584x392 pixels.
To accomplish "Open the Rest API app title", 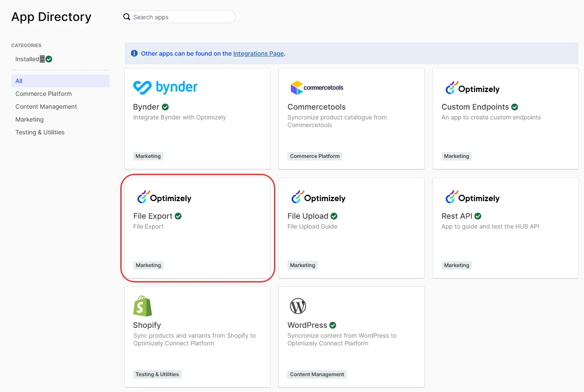I will click(x=457, y=216).
